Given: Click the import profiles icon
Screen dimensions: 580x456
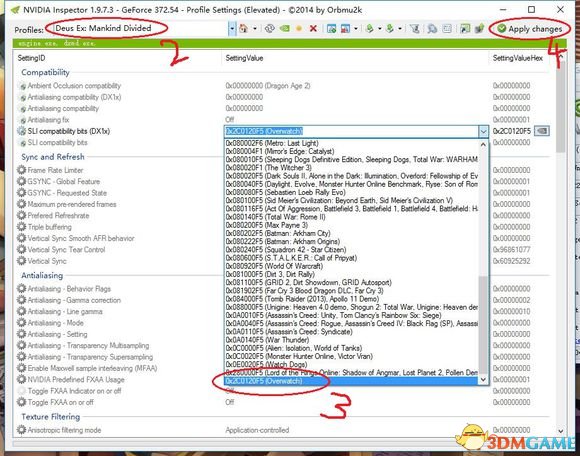Looking at the screenshot, I should pyautogui.click(x=390, y=28).
